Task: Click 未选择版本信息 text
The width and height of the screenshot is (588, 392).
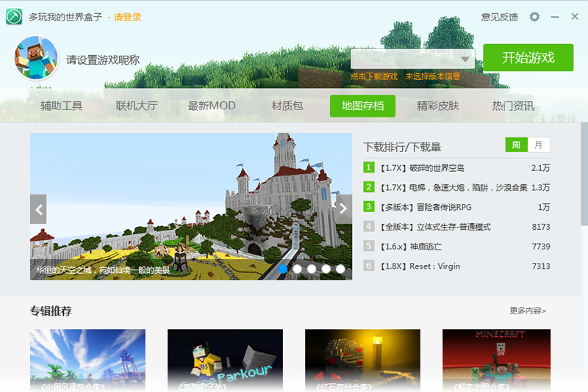Action: pos(432,76)
